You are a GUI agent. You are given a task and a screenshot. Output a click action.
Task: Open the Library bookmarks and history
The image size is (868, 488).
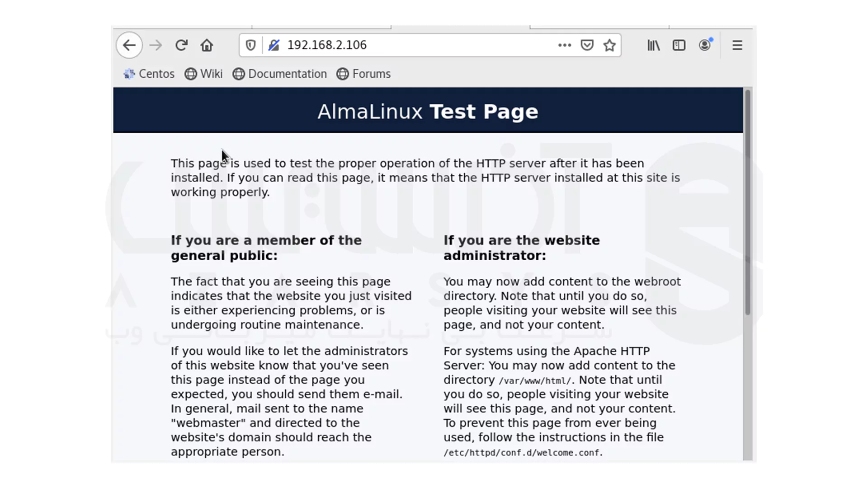click(654, 45)
